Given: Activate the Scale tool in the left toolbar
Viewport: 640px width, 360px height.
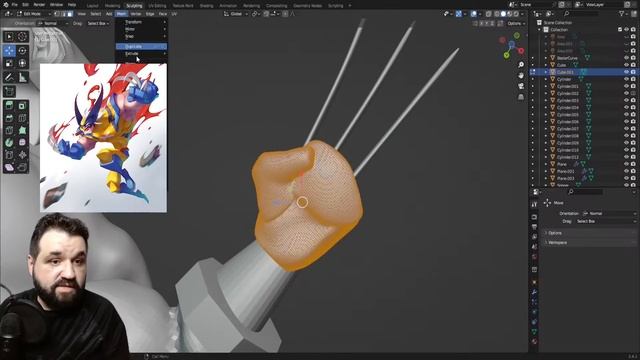Looking at the screenshot, I should tap(9, 63).
